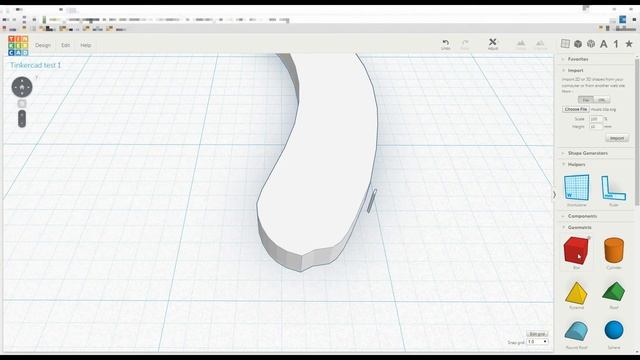Click the Ungroup tool
640x360 pixels.
540,44
